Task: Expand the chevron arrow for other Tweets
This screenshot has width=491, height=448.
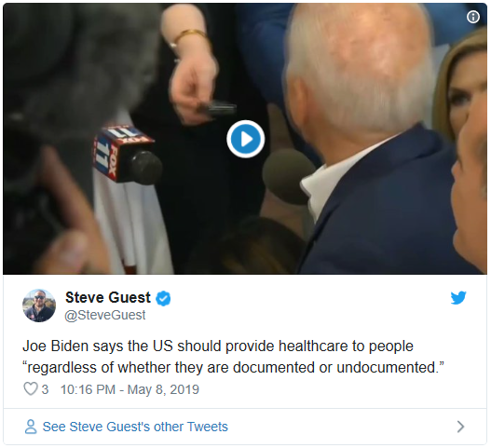Action: (460, 427)
